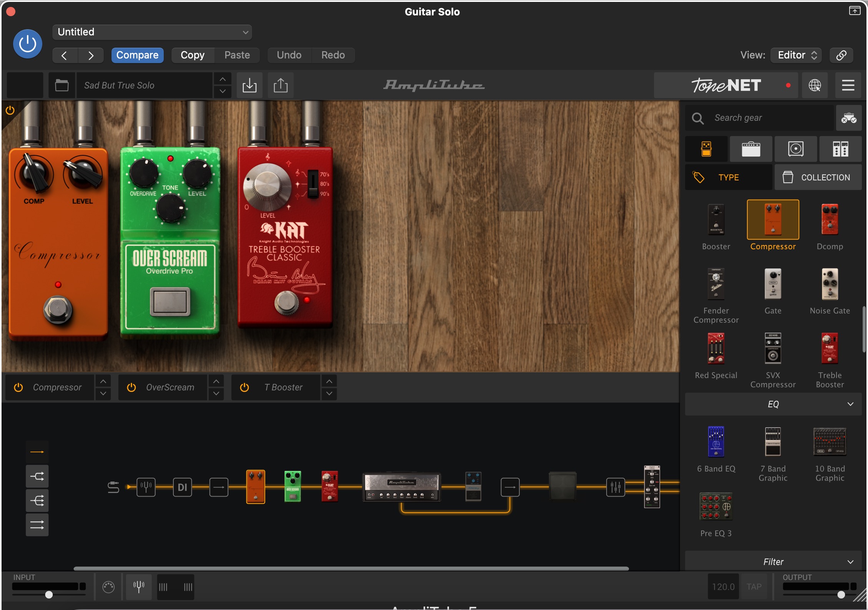
Task: Click the palette-style icon in bottom bar
Action: (108, 587)
